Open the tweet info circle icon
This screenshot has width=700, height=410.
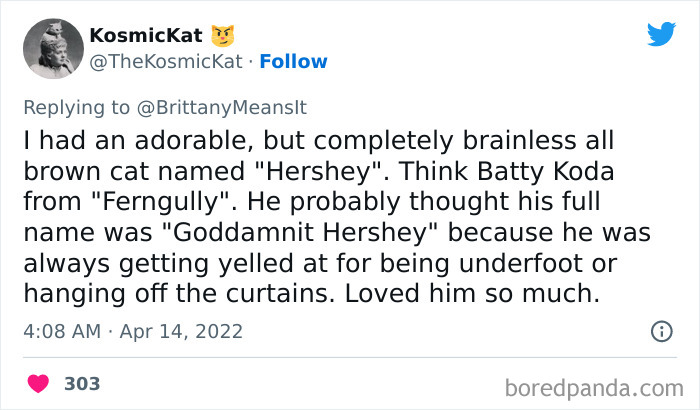click(x=660, y=330)
